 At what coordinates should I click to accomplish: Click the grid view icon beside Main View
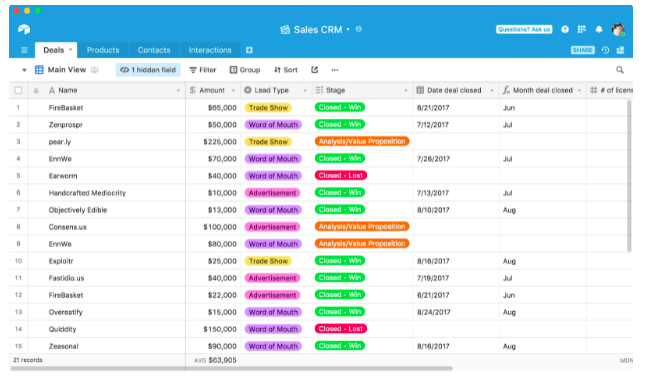pyautogui.click(x=39, y=70)
